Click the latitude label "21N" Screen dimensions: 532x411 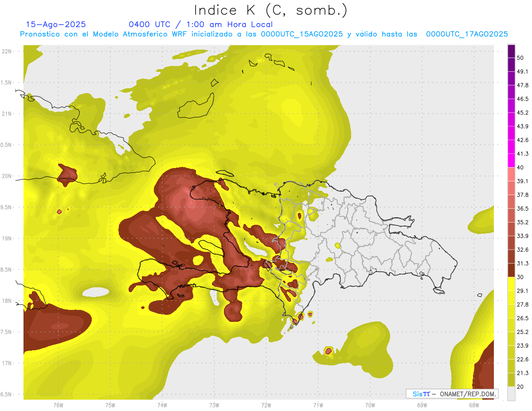click(7, 114)
